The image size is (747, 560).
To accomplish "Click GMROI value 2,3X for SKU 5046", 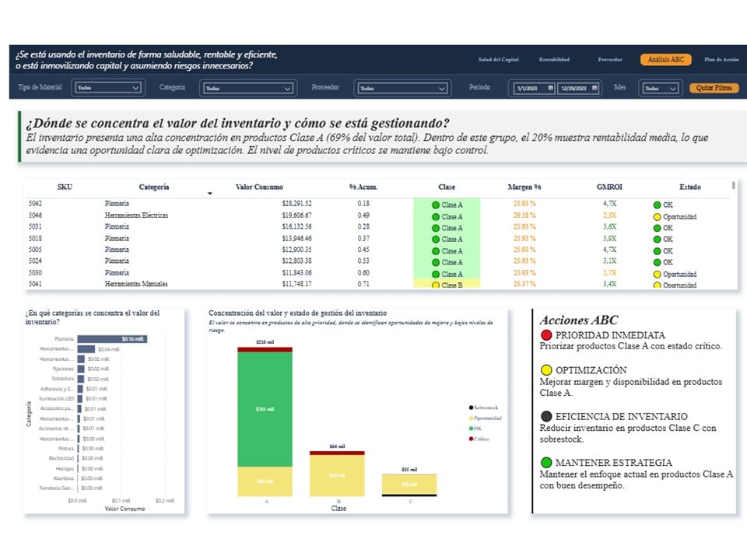I will point(609,215).
